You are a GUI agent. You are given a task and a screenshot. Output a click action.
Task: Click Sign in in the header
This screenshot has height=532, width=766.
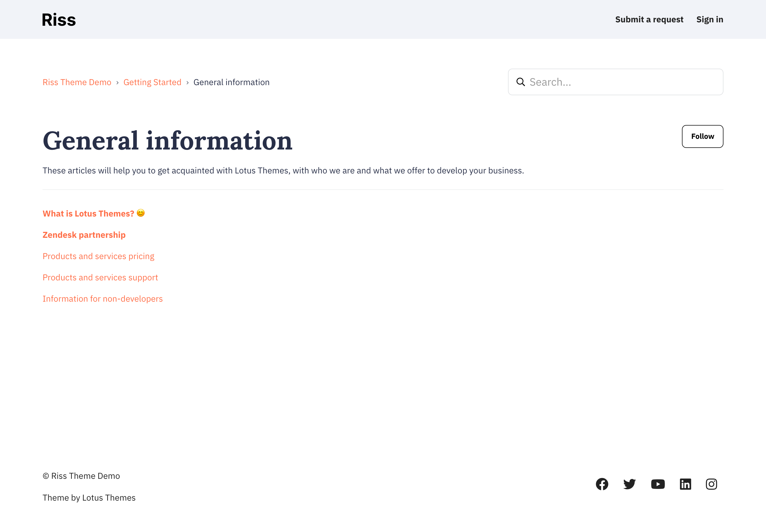pos(709,20)
